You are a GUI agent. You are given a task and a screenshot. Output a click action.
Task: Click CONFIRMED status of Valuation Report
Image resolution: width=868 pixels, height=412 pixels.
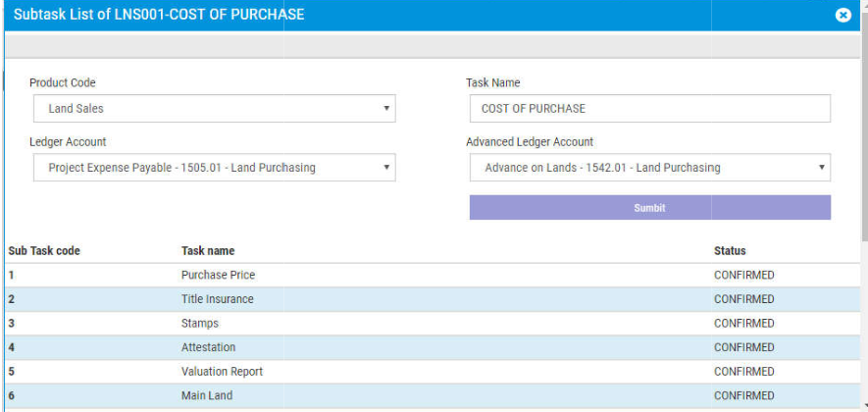click(x=743, y=372)
